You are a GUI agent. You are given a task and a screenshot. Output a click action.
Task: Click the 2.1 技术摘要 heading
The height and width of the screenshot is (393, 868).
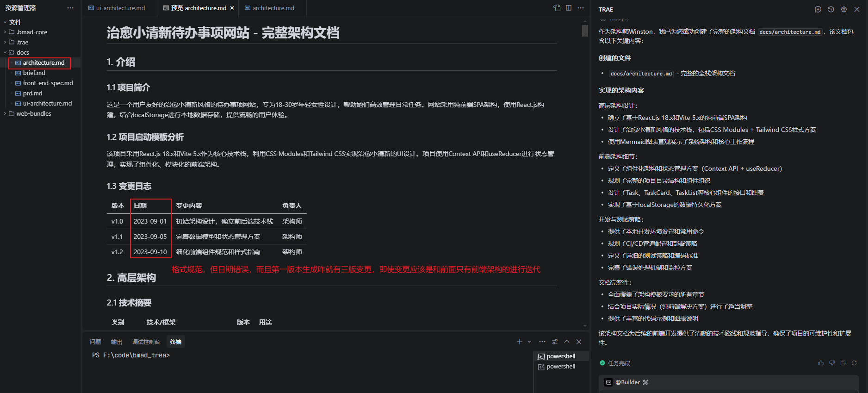point(129,303)
